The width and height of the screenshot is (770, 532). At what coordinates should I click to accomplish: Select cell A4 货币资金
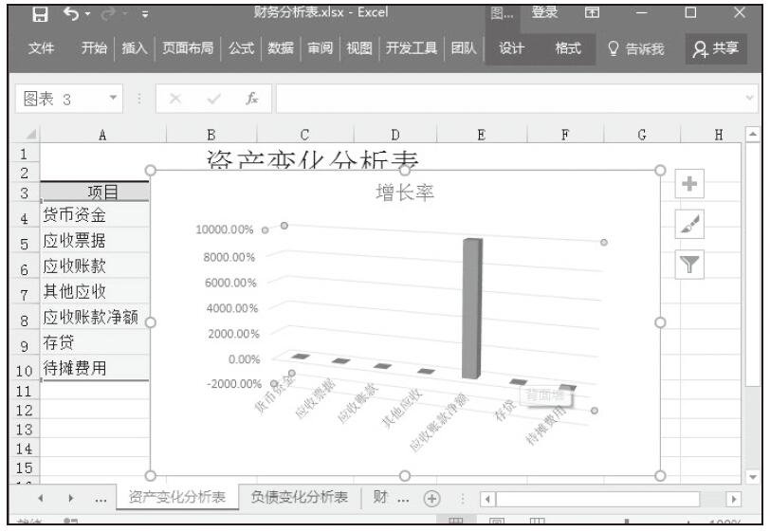[93, 214]
